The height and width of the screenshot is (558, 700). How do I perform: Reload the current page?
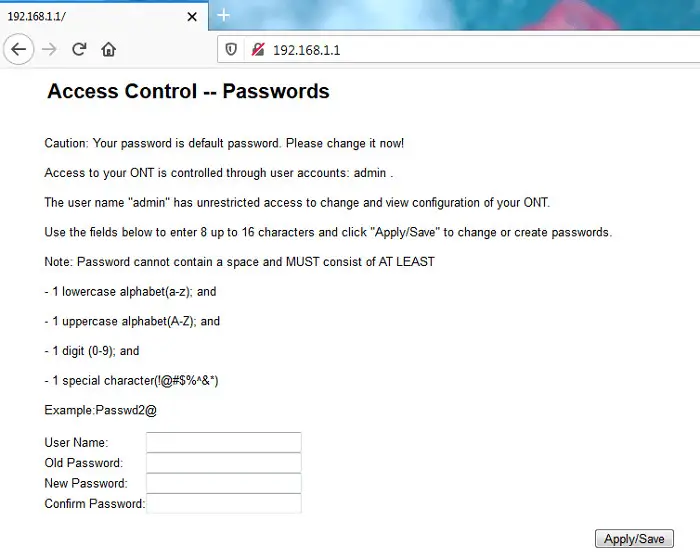79,49
